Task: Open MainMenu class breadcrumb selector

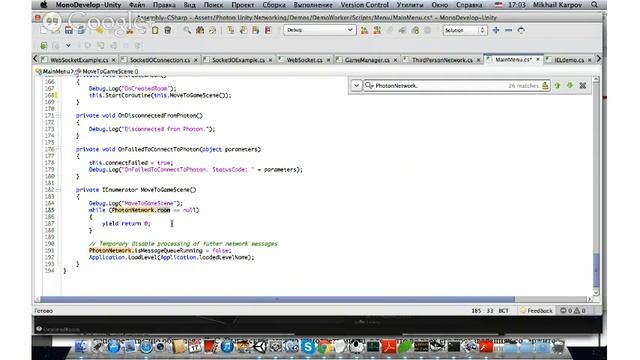Action: click(x=53, y=71)
